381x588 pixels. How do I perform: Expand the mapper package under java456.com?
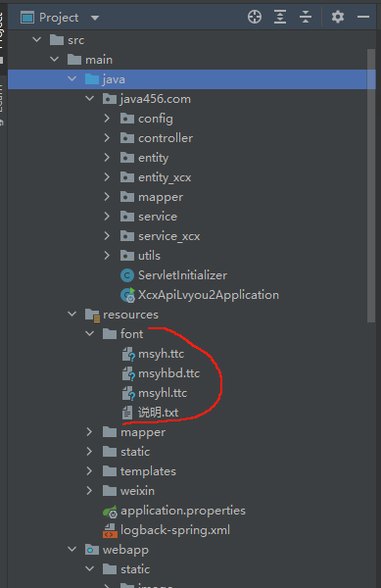107,196
